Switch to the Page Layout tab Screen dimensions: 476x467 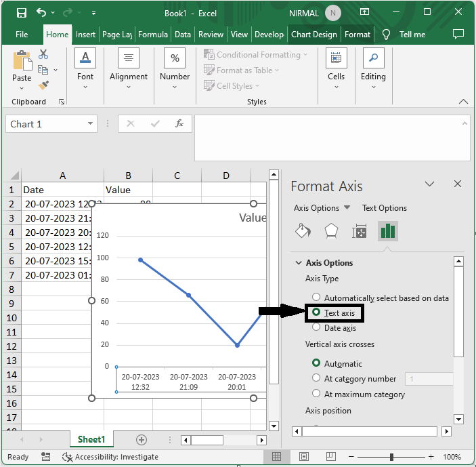pos(117,35)
